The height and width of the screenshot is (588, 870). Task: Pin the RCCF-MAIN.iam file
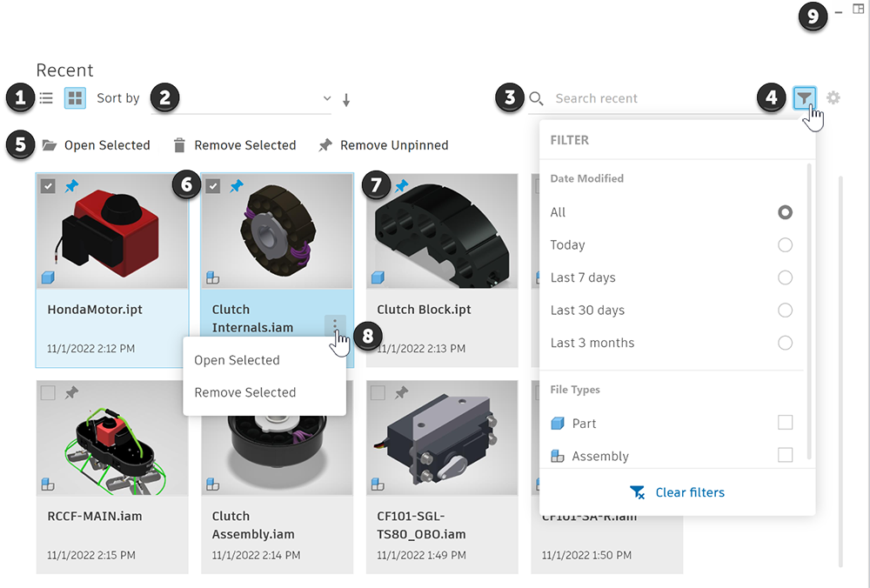pyautogui.click(x=72, y=393)
